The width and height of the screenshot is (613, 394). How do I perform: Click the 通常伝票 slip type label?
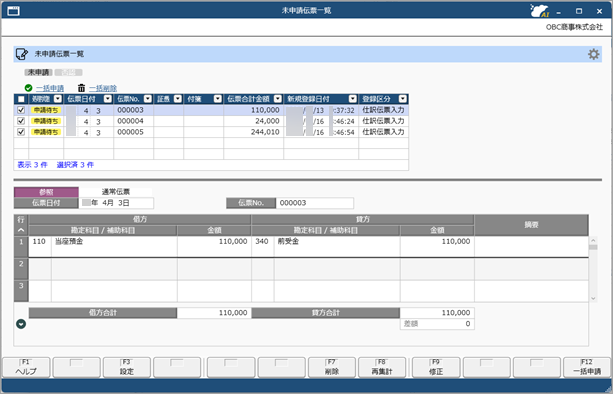coord(116,192)
